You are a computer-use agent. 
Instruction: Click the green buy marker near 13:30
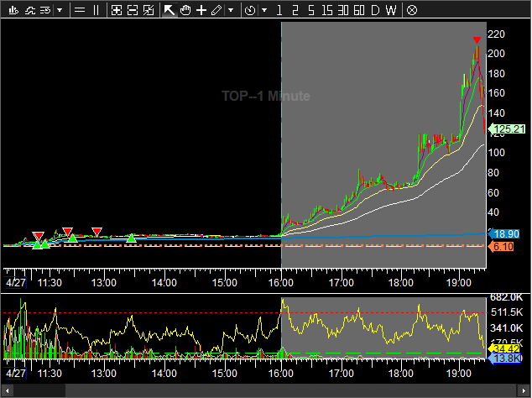point(131,238)
